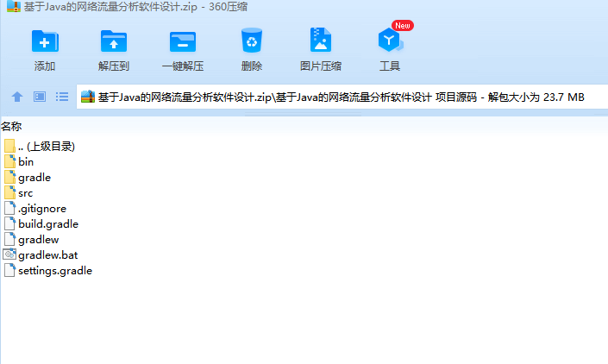Click the 删除 (Delete) trash icon
Viewport: 608px width, 364px height.
click(252, 40)
